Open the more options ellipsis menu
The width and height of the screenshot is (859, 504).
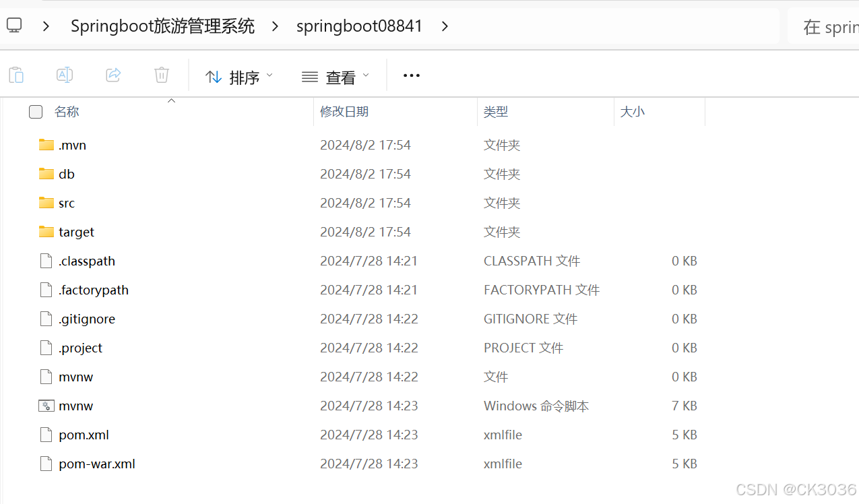tap(412, 75)
